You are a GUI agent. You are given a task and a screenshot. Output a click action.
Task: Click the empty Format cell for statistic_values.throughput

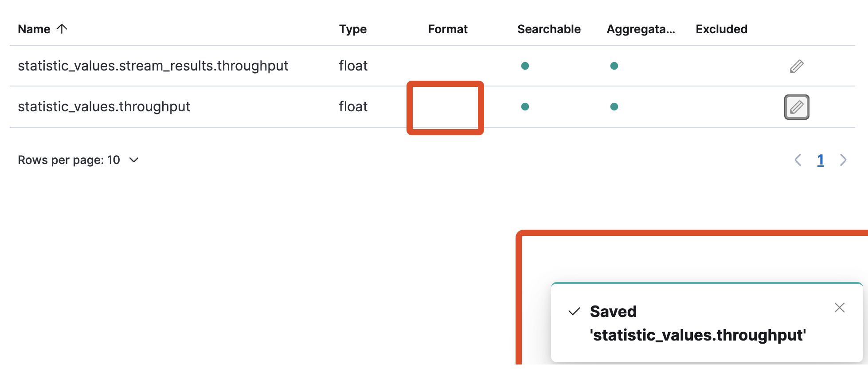point(445,107)
